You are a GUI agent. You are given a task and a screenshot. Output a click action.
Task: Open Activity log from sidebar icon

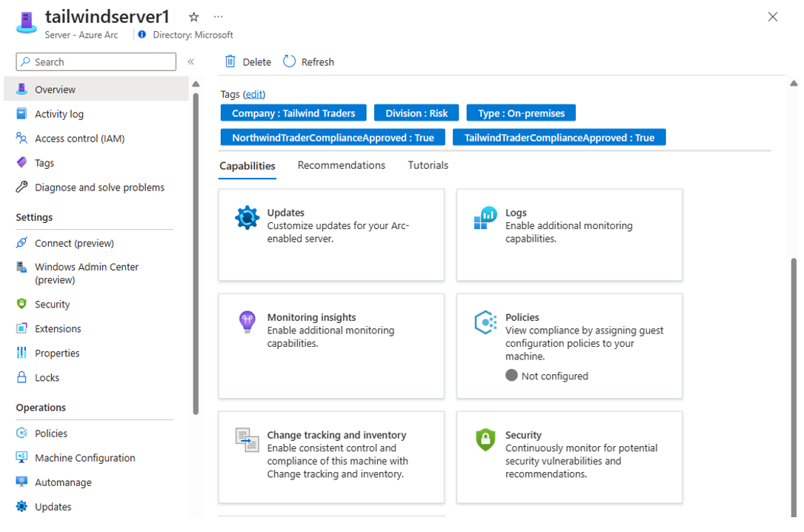click(x=21, y=114)
